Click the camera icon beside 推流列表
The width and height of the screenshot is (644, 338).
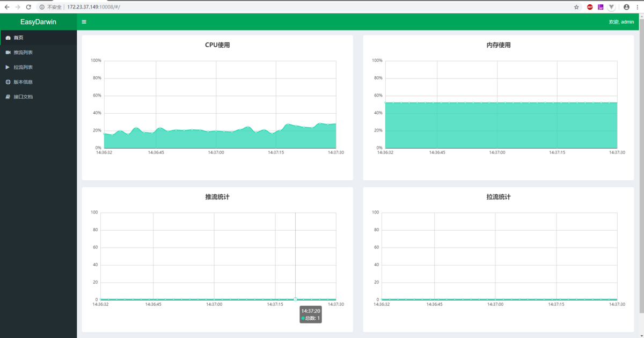click(8, 53)
